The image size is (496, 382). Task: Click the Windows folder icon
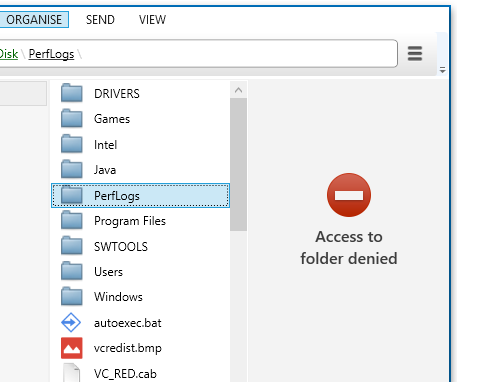coord(72,296)
